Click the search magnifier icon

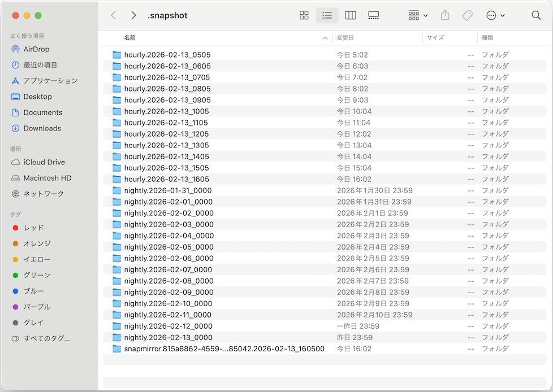point(536,16)
